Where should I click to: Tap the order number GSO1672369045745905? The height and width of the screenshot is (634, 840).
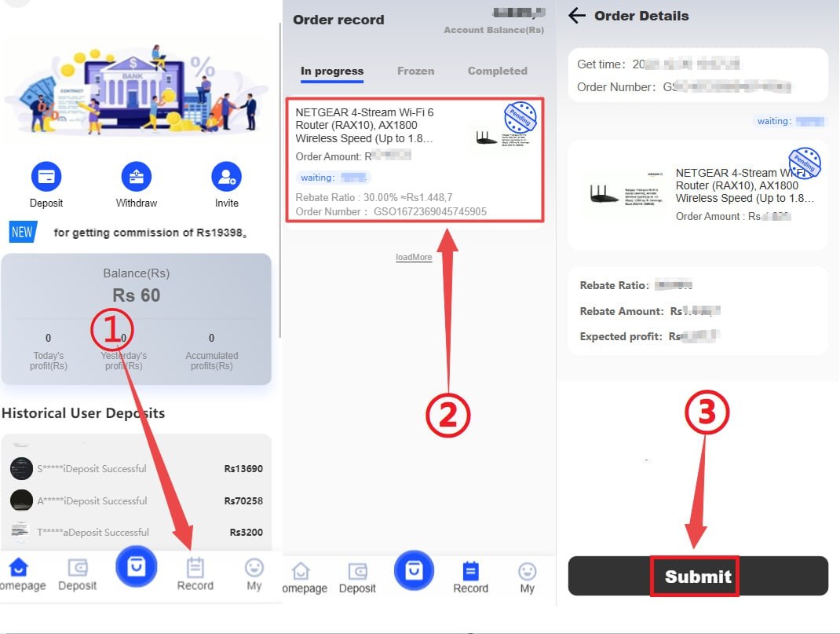pos(430,211)
